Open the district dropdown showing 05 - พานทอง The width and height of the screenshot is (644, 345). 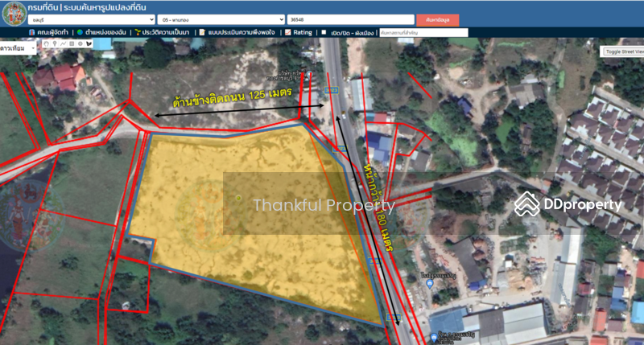[x=221, y=18]
